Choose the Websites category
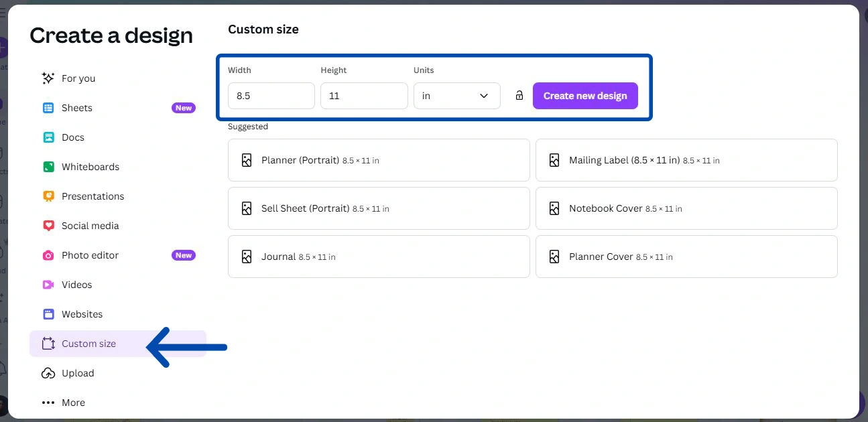 click(118, 314)
